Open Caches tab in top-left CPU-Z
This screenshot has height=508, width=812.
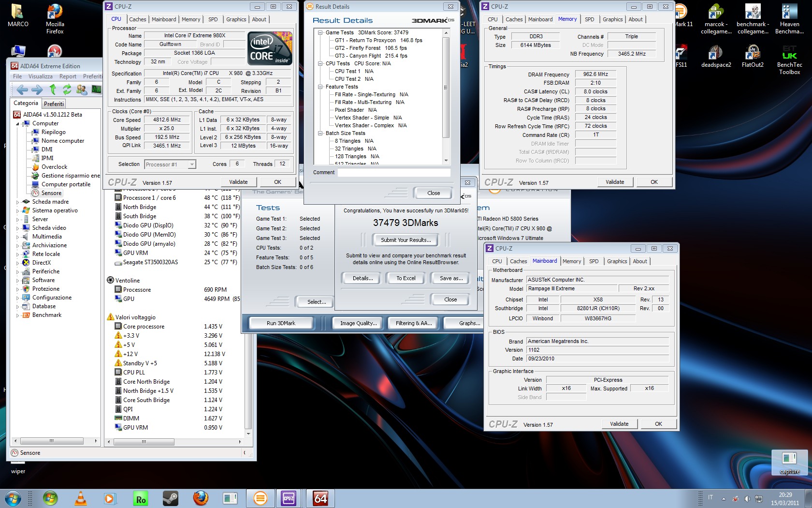[x=137, y=19]
